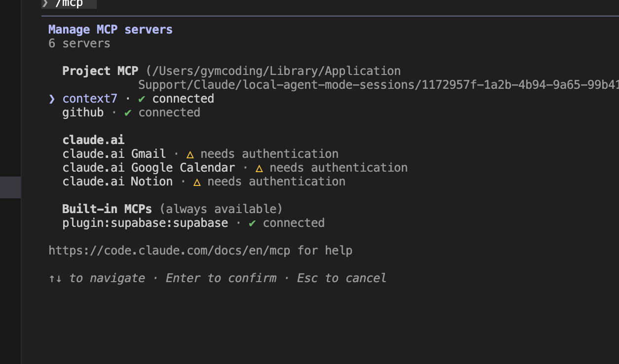Select the github server entry
This screenshot has width=619, height=364.
83,112
